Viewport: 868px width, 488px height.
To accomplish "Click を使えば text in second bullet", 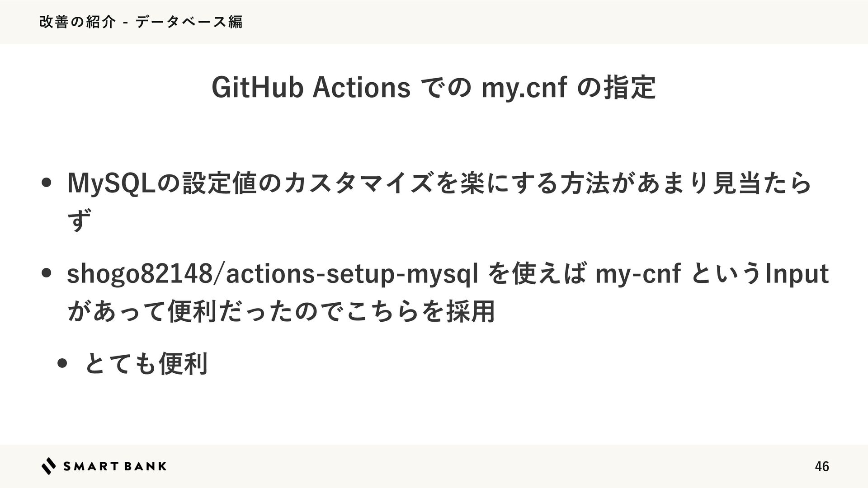I will 537,274.
